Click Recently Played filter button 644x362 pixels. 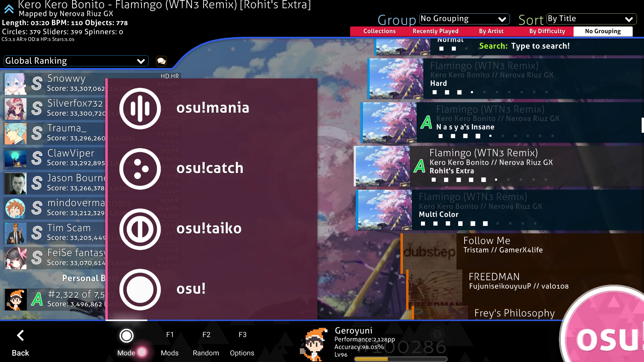pyautogui.click(x=436, y=31)
